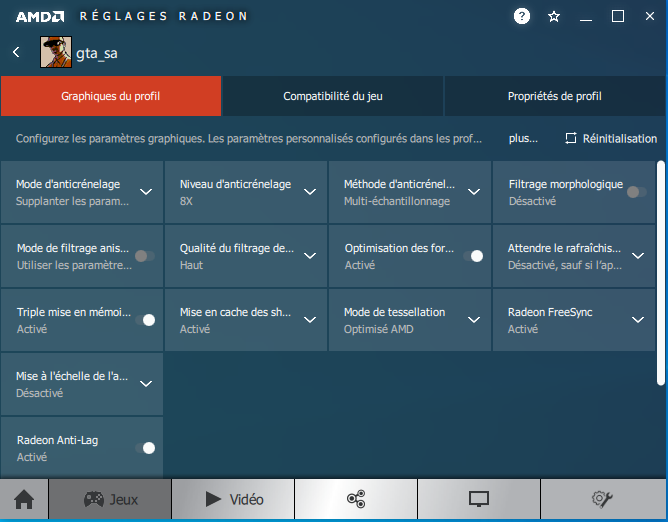This screenshot has width=668, height=522.
Task: Go back with the left arrow
Action: click(x=16, y=52)
